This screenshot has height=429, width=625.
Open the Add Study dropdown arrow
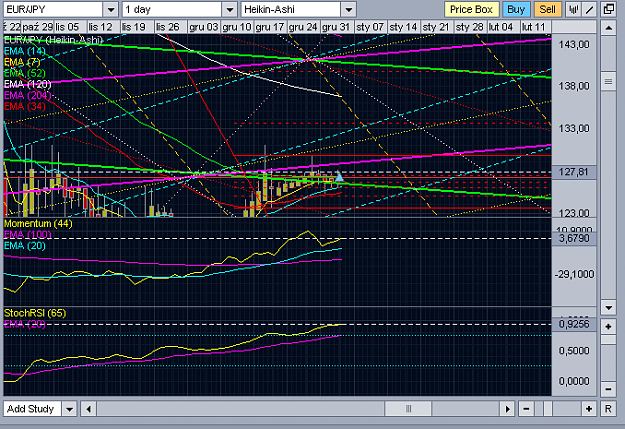click(69, 409)
